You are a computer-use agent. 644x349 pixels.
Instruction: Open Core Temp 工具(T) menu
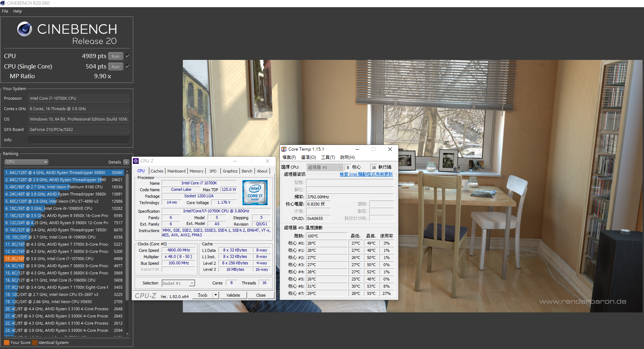(x=328, y=157)
